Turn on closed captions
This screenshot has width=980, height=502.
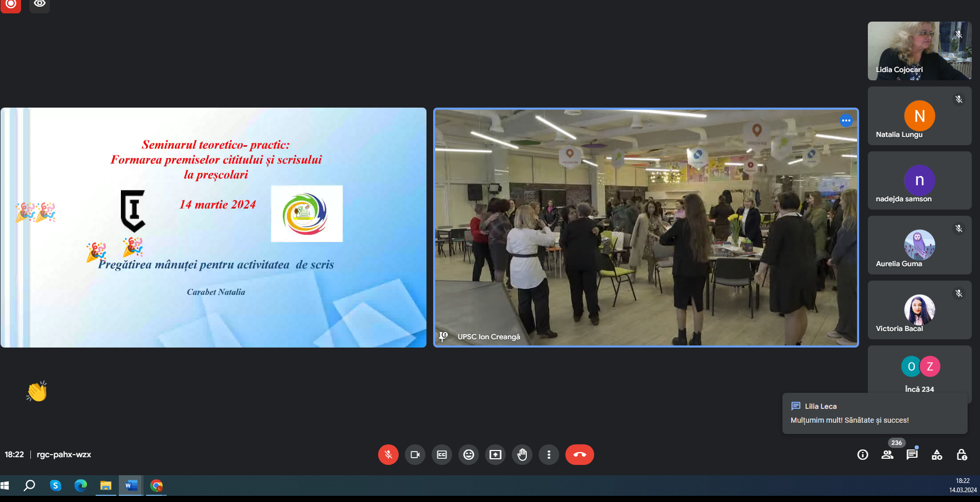pos(441,455)
